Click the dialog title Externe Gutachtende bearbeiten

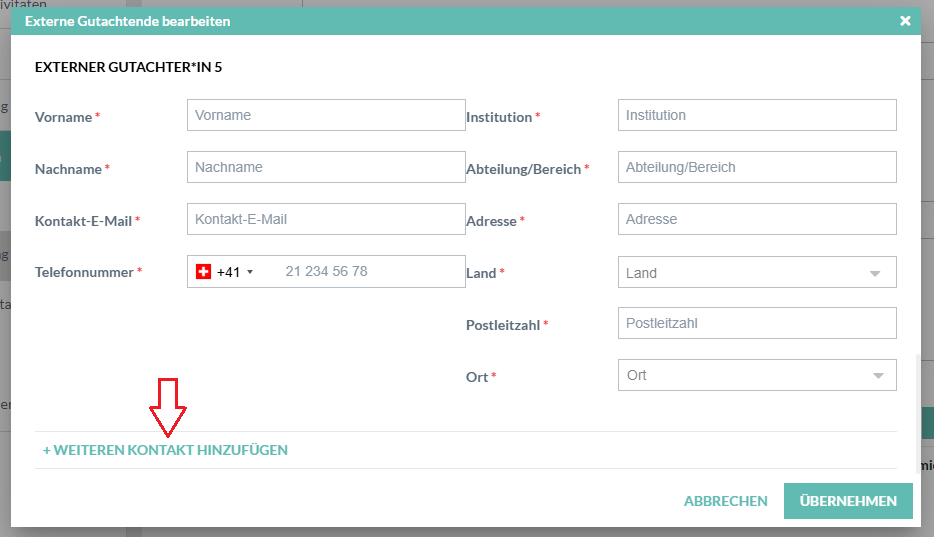pos(127,20)
